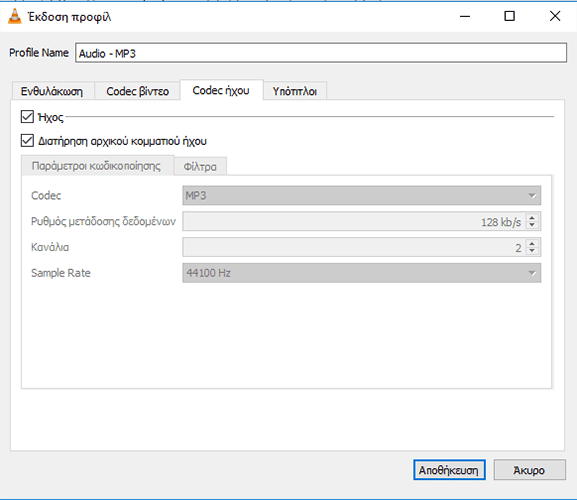Open the Υπότιτλοι tab
577x500 pixels.
[x=295, y=91]
